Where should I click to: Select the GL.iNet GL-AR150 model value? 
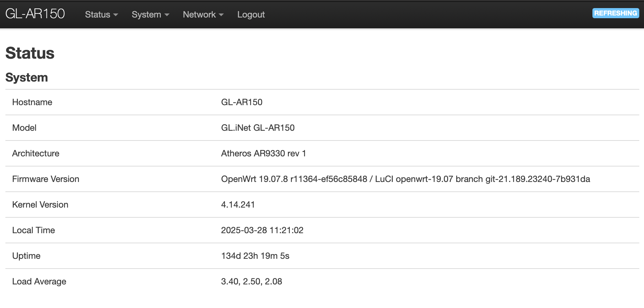(258, 128)
